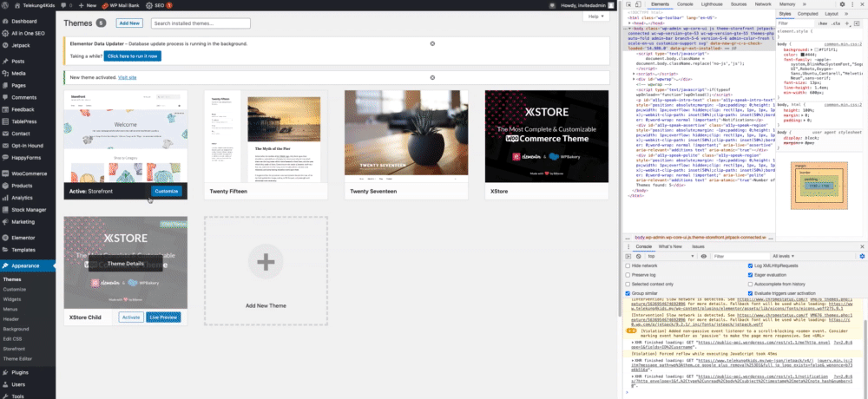Viewport: 868px width, 399px height.
Task: Switch to Network DevTools tab
Action: point(763,4)
